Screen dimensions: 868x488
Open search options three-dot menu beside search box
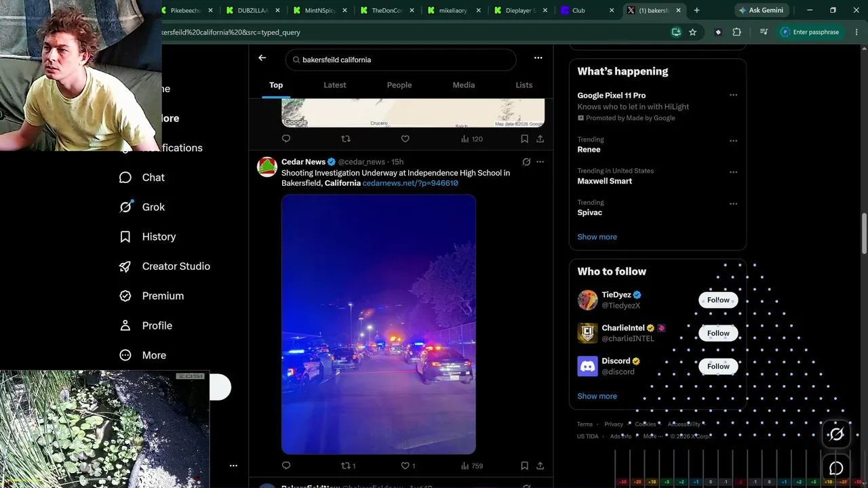click(x=538, y=58)
